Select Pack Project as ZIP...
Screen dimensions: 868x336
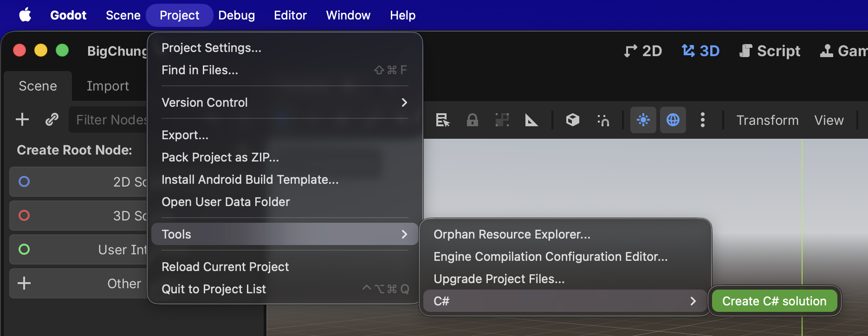click(285, 157)
